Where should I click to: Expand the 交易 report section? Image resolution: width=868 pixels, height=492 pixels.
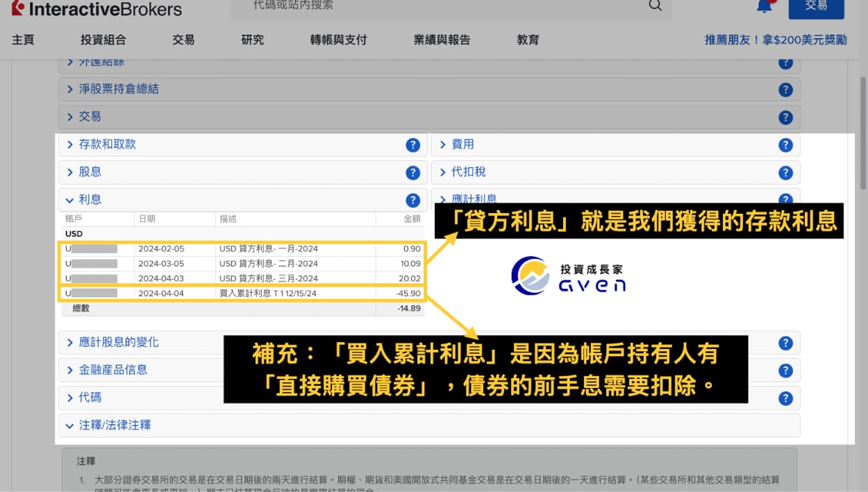click(429, 117)
